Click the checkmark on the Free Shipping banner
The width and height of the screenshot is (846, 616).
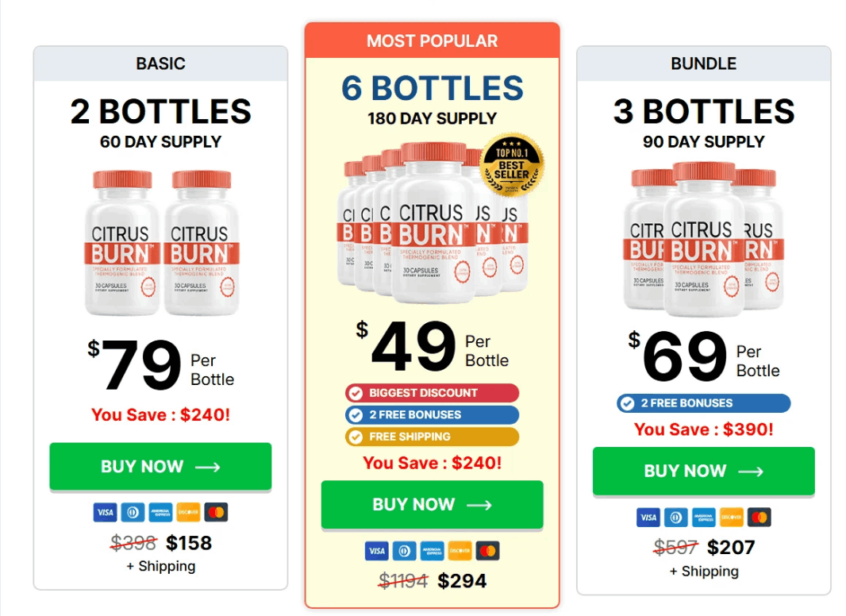pyautogui.click(x=356, y=437)
